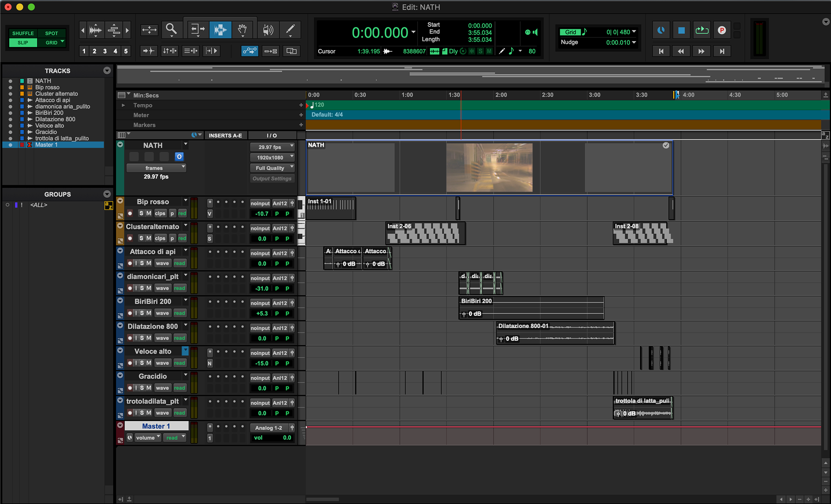
Task: Solo the BiriBiri 200 track
Action: pos(142,313)
